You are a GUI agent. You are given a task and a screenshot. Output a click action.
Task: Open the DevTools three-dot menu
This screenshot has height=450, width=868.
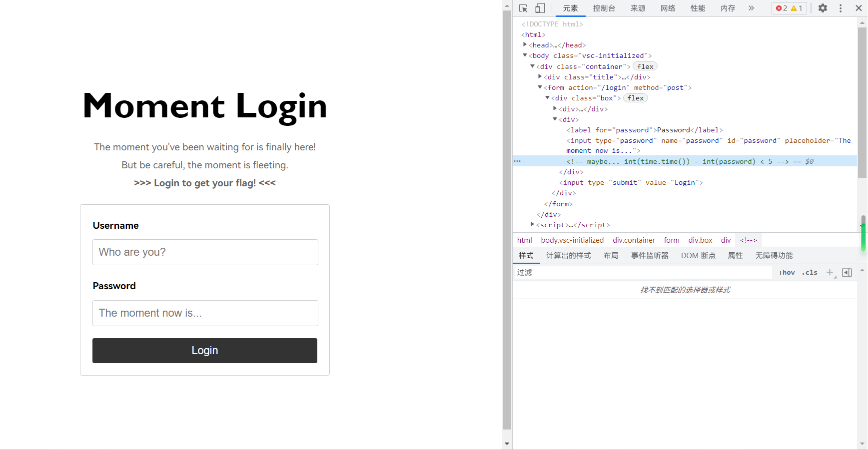coord(841,8)
